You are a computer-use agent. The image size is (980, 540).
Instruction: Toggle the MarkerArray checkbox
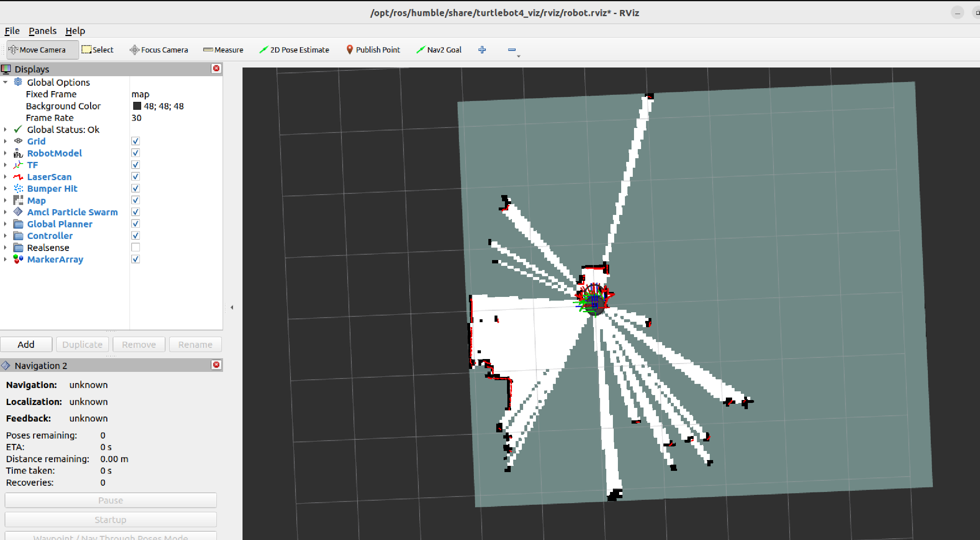click(136, 259)
